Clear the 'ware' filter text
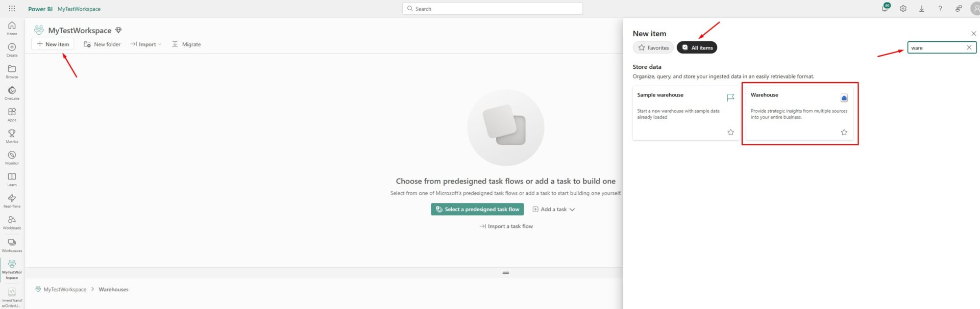 coord(969,47)
